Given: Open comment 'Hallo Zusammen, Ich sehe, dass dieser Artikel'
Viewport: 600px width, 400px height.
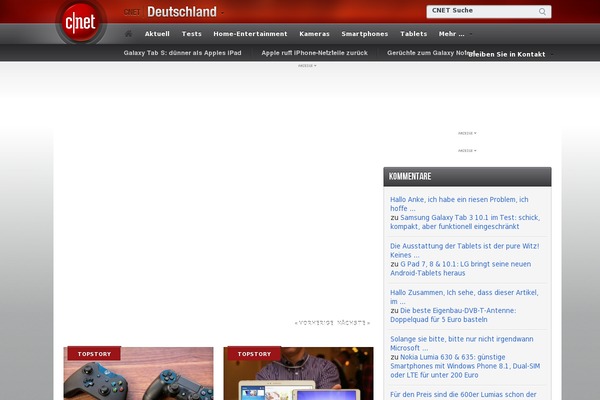Looking at the screenshot, I should click(464, 297).
